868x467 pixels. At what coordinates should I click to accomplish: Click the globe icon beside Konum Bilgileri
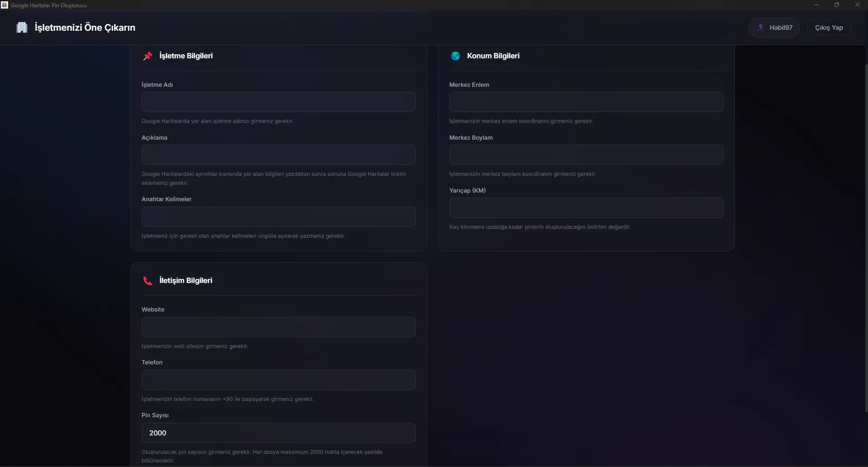coord(455,56)
